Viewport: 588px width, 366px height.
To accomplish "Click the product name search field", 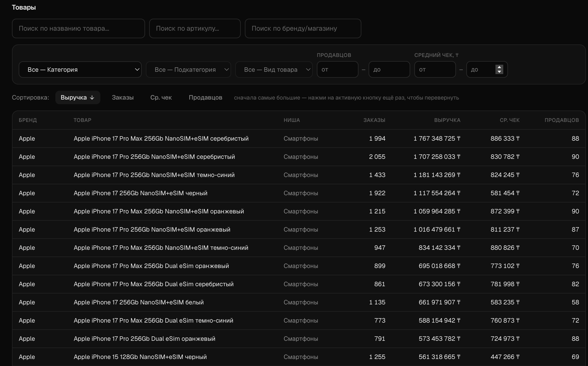I will coord(78,29).
